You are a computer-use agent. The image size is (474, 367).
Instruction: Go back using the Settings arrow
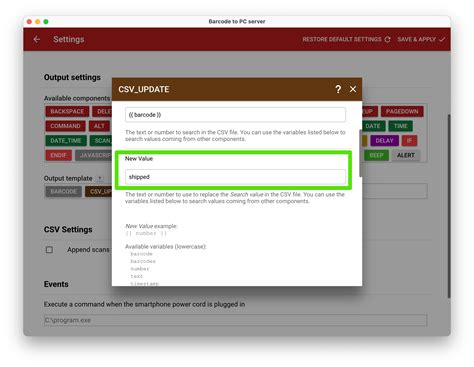click(x=37, y=39)
